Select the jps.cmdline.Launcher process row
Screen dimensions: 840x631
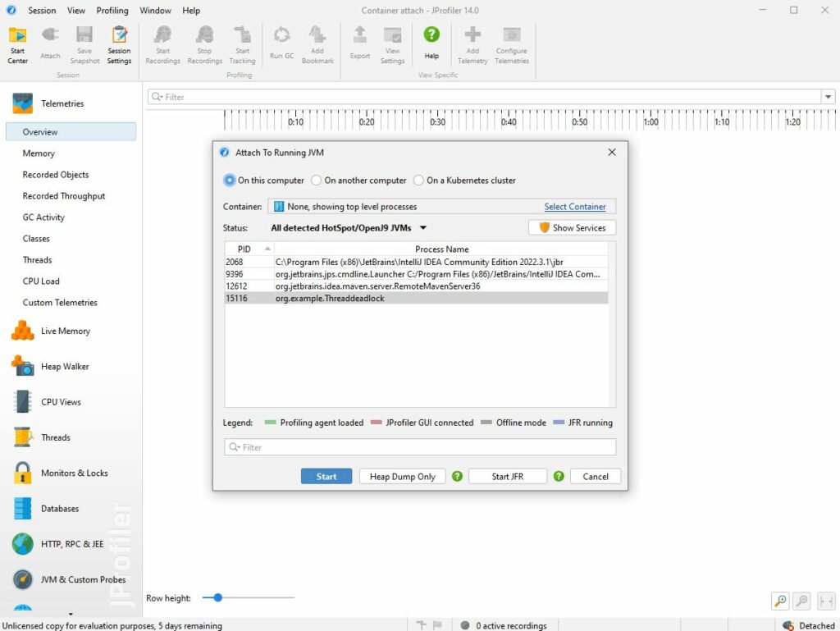pos(416,274)
